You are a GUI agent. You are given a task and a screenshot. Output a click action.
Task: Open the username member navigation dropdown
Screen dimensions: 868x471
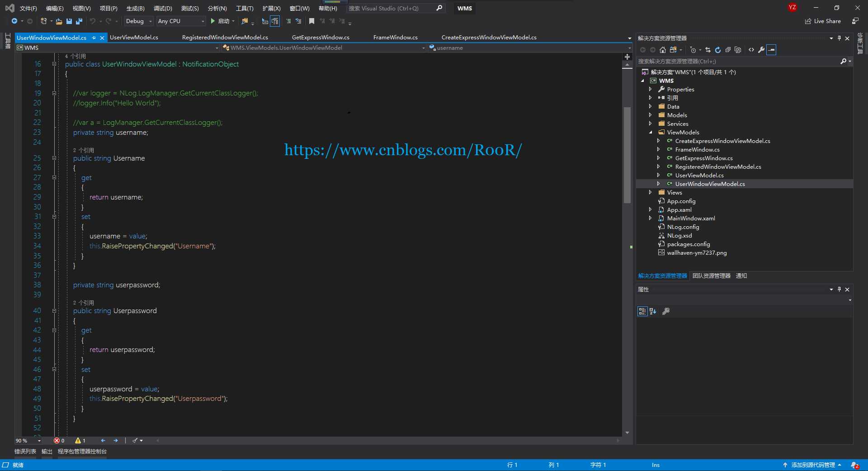[x=529, y=48]
